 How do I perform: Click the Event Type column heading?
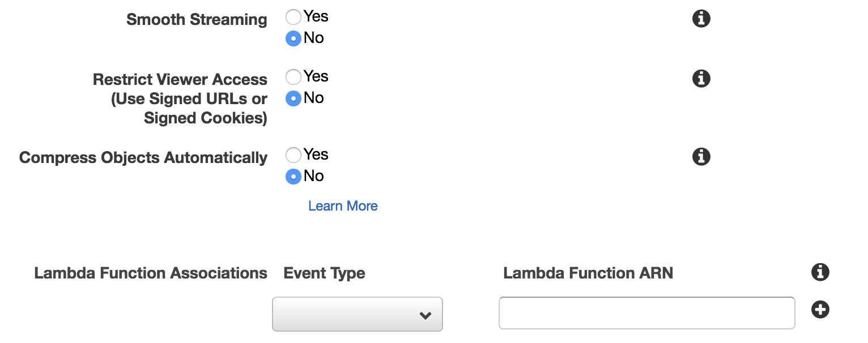(324, 273)
